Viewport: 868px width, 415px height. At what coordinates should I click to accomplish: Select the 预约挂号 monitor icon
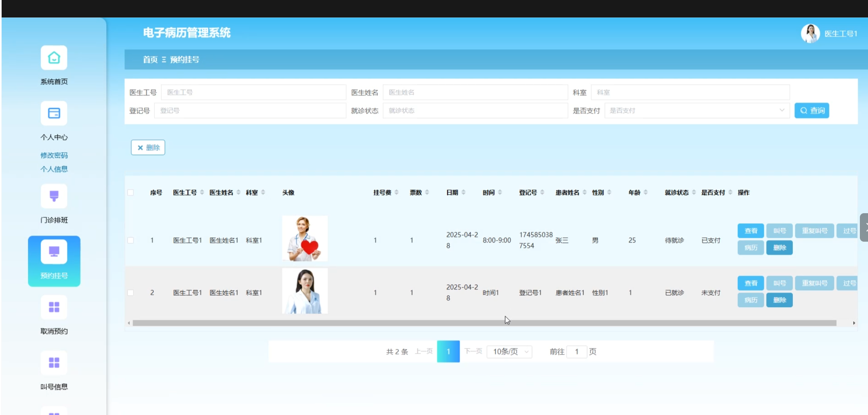pyautogui.click(x=54, y=252)
